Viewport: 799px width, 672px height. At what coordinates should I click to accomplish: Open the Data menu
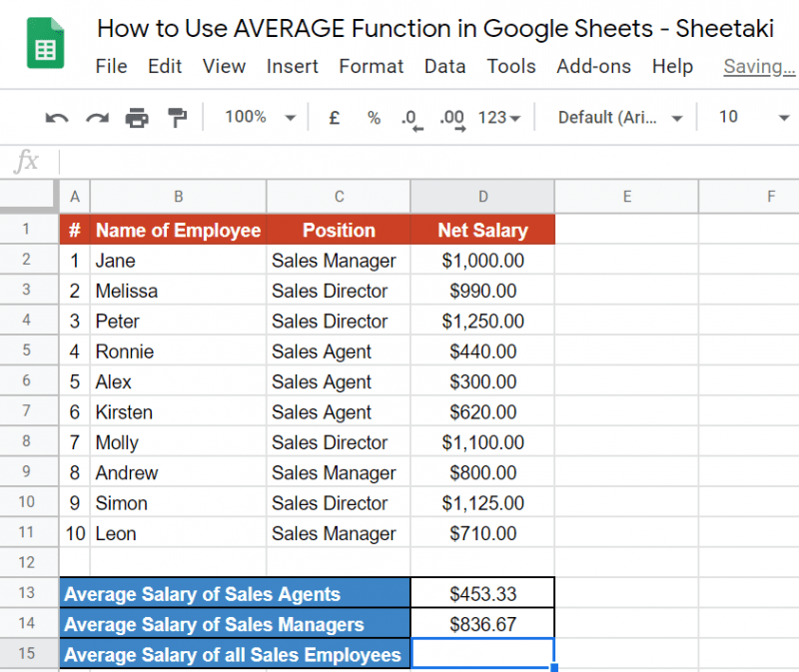[x=444, y=67]
